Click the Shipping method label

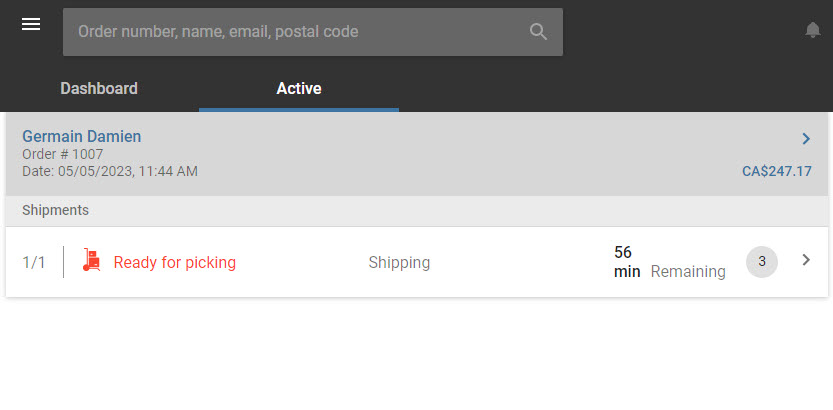click(x=399, y=262)
